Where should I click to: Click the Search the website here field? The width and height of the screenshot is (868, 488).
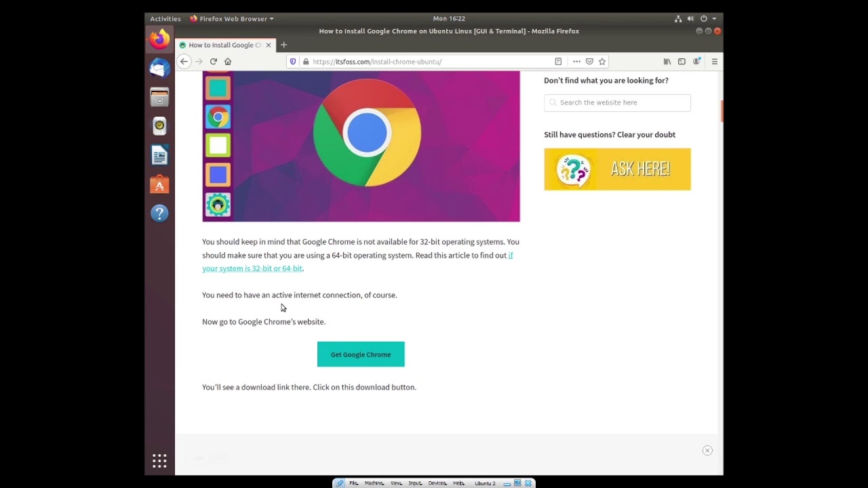coord(617,102)
